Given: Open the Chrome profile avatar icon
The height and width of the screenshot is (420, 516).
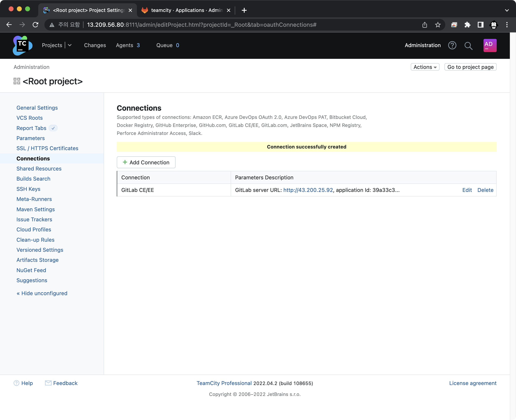Looking at the screenshot, I should (x=494, y=25).
